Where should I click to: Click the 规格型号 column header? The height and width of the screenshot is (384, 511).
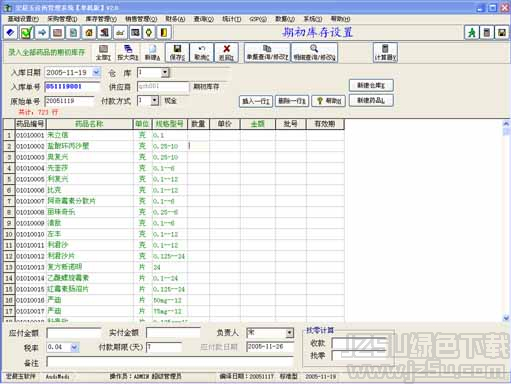coord(169,124)
